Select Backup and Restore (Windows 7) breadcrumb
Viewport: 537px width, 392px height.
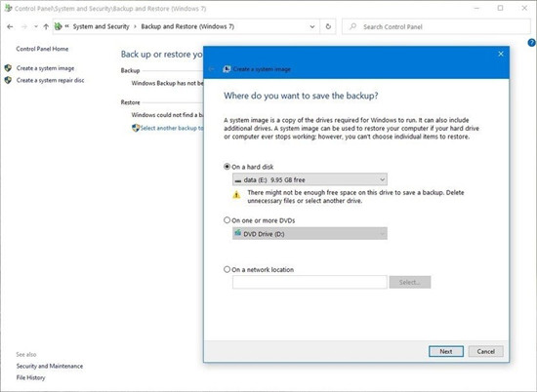click(187, 26)
